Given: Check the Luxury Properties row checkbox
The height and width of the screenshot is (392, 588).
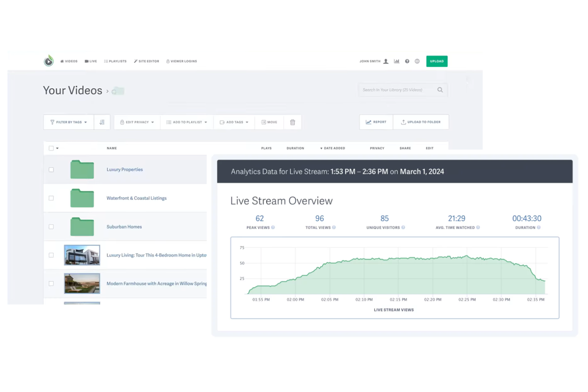Looking at the screenshot, I should pos(51,170).
